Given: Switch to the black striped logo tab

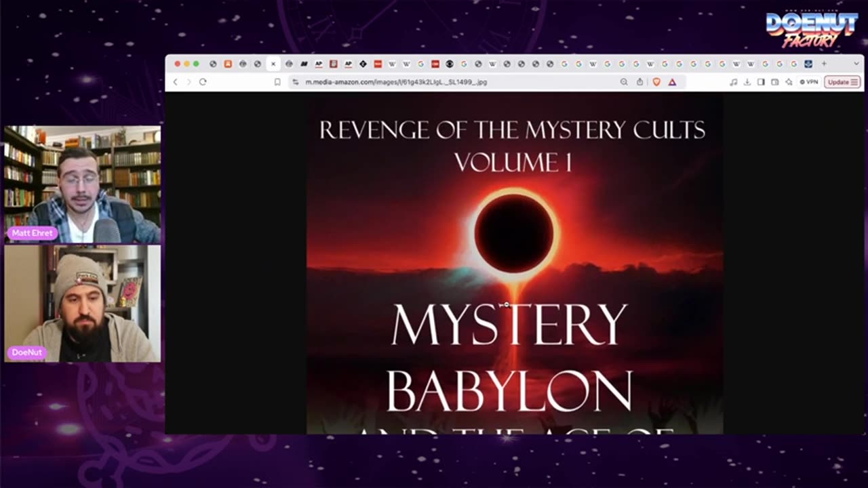Looking at the screenshot, I should [304, 64].
